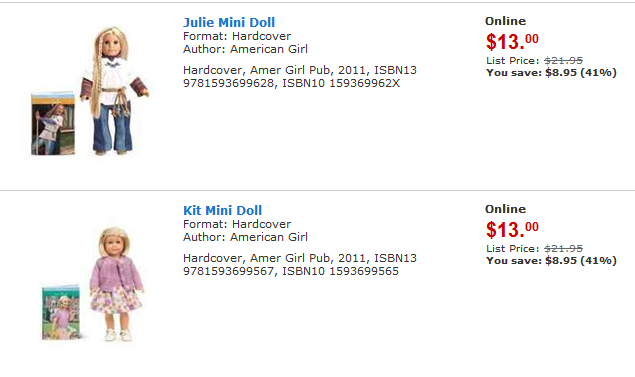This screenshot has width=635, height=377.
Task: Click Author: American Girl under Julie Mini Doll
Action: 245,49
